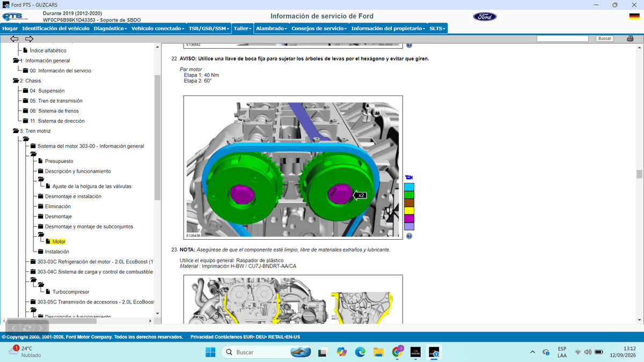The height and width of the screenshot is (362, 644).
Task: Click document icon beside Turbocompresor
Action: click(48, 292)
